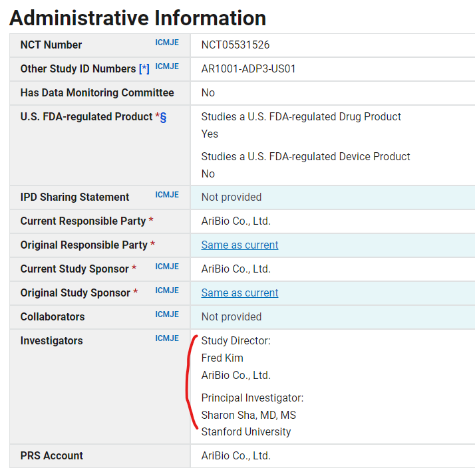This screenshot has height=476, width=475.
Task: Follow 'Same as current' link for Original Responsible Party
Action: [239, 245]
